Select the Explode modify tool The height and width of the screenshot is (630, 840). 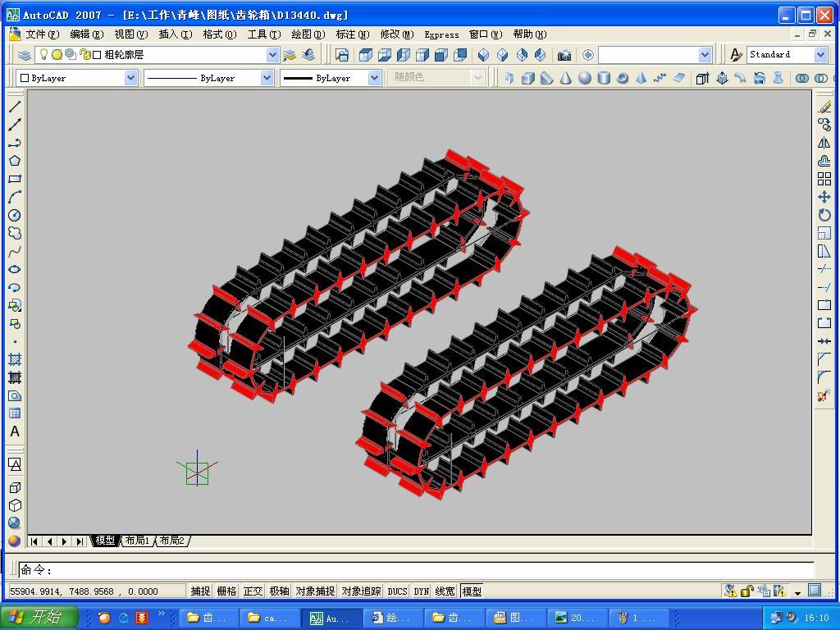point(824,396)
